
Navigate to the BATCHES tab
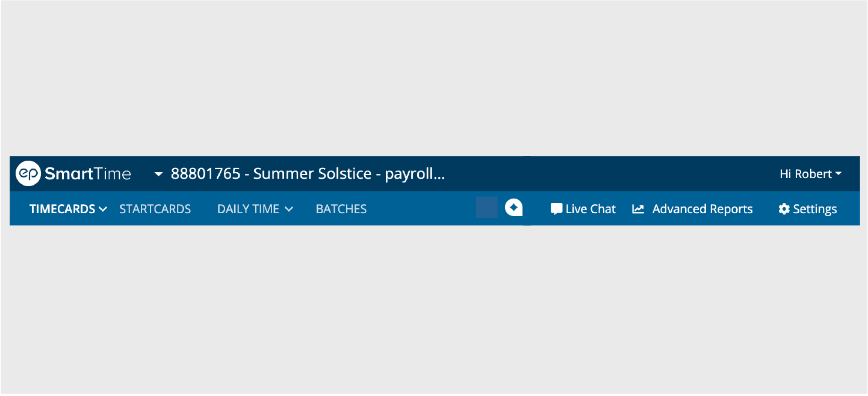pyautogui.click(x=341, y=209)
